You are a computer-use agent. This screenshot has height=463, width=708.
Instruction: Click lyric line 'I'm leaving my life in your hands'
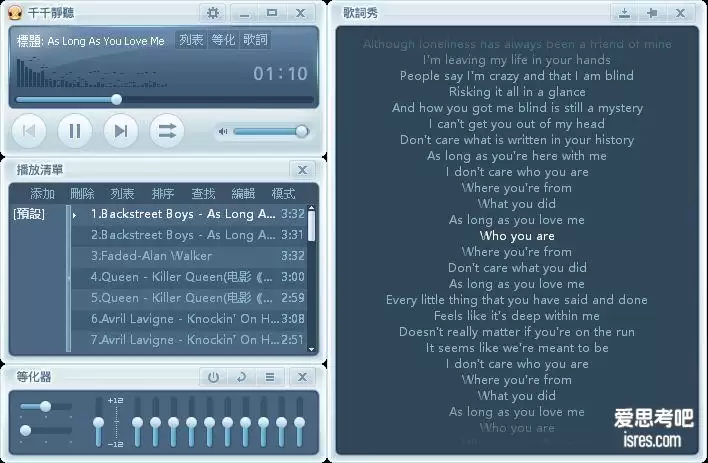tap(517, 60)
